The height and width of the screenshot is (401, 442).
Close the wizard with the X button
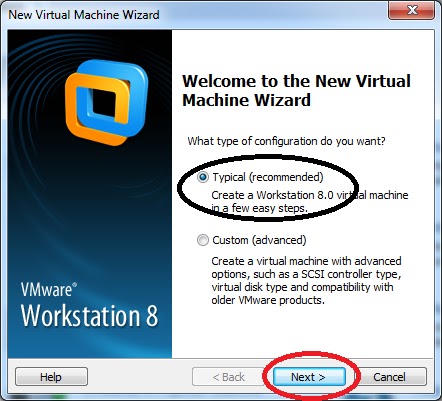coord(412,10)
